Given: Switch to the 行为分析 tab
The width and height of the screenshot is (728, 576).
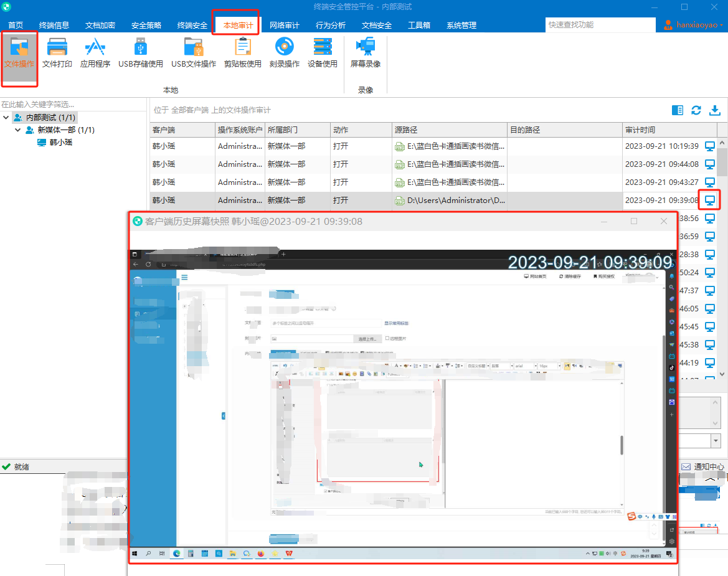Looking at the screenshot, I should pyautogui.click(x=330, y=25).
